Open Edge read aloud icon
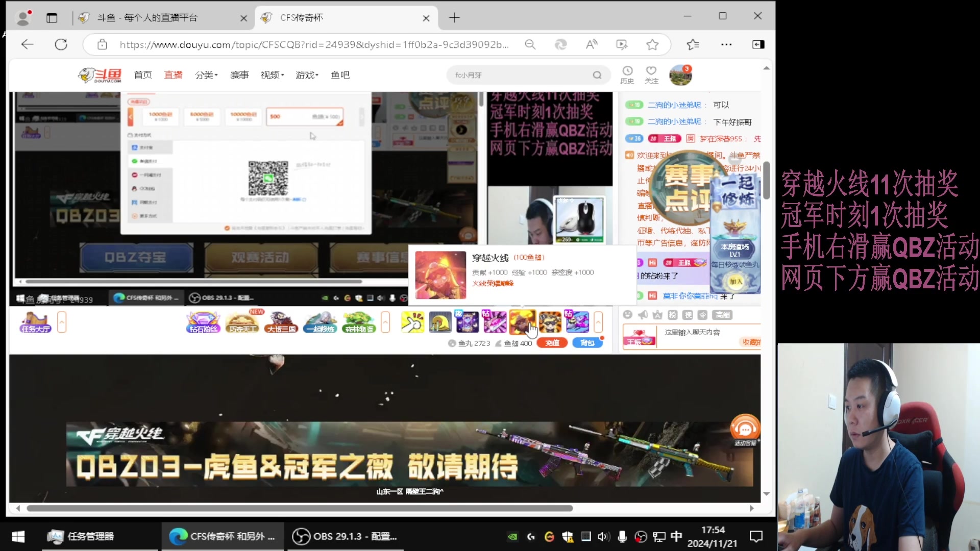 click(592, 44)
